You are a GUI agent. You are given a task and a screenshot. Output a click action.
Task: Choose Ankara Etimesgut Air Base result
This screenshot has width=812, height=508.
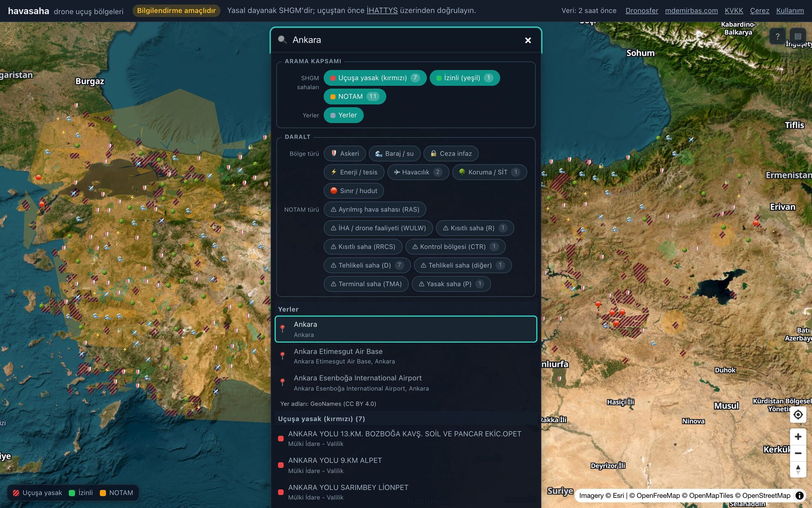pos(406,356)
